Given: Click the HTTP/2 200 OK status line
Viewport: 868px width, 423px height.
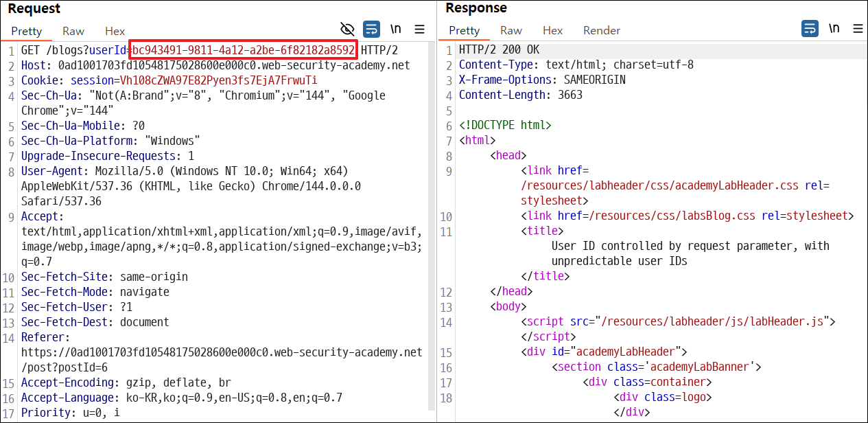Looking at the screenshot, I should 499,50.
